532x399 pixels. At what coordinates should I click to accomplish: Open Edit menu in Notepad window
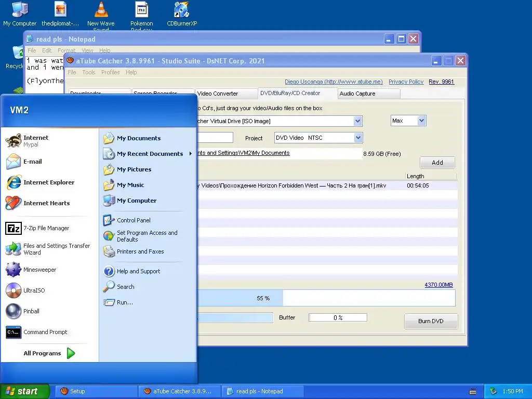[47, 50]
